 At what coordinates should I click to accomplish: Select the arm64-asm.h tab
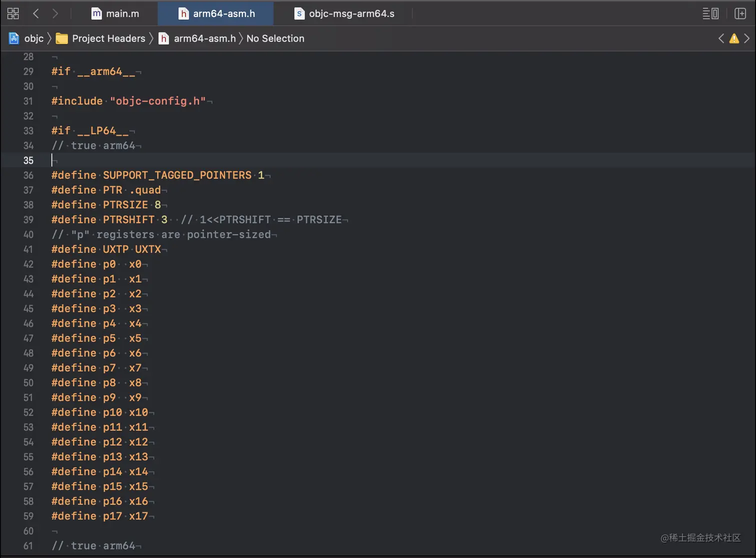point(216,14)
